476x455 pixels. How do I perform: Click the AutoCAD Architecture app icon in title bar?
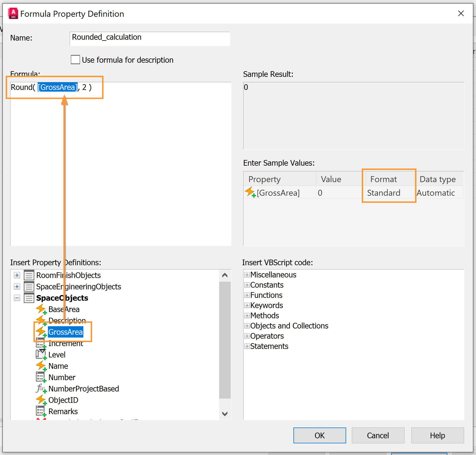(13, 14)
